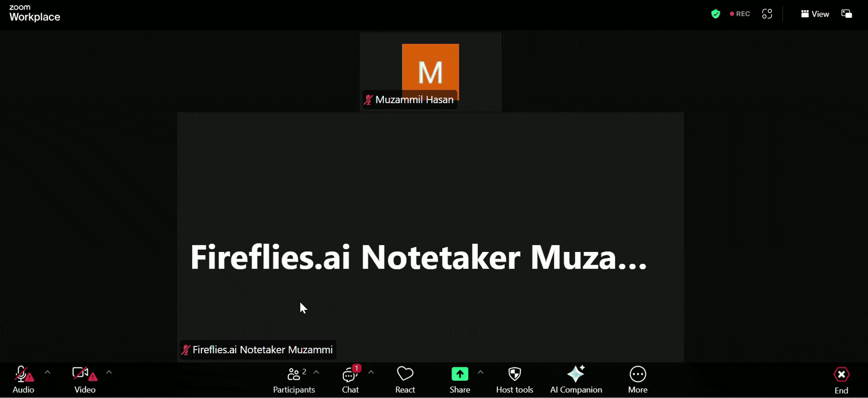Click the green encryption shield icon
868x398 pixels.
715,14
